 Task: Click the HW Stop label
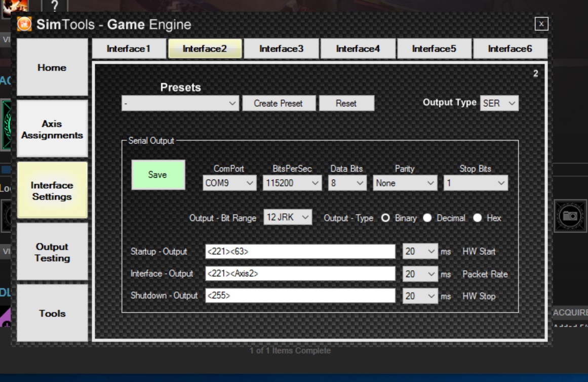(x=479, y=296)
